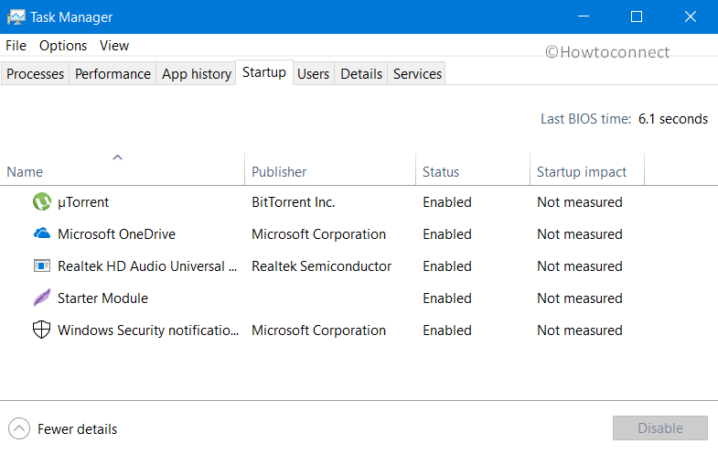Click the µTorrent app icon
The width and height of the screenshot is (718, 455).
pyautogui.click(x=42, y=202)
